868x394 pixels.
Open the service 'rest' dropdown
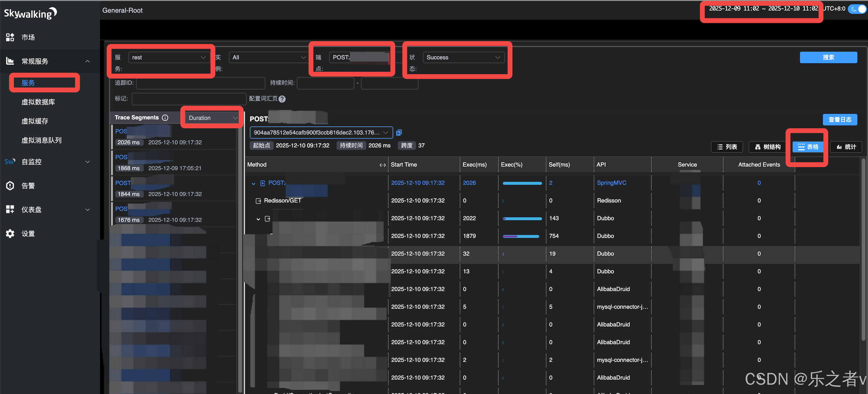[168, 57]
